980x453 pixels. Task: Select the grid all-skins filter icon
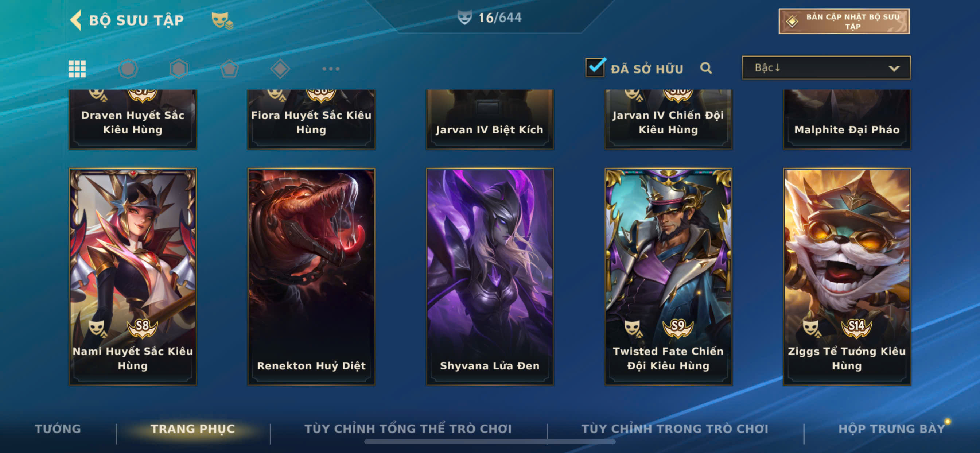(x=77, y=69)
